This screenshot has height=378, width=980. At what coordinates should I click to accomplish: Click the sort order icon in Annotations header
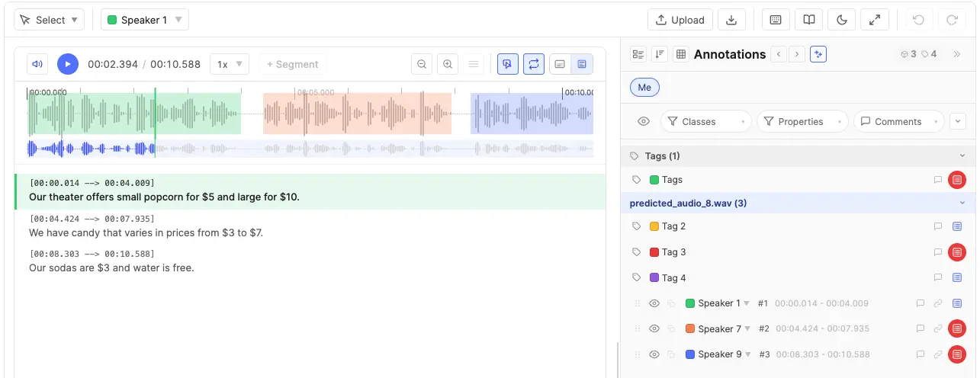click(x=660, y=54)
